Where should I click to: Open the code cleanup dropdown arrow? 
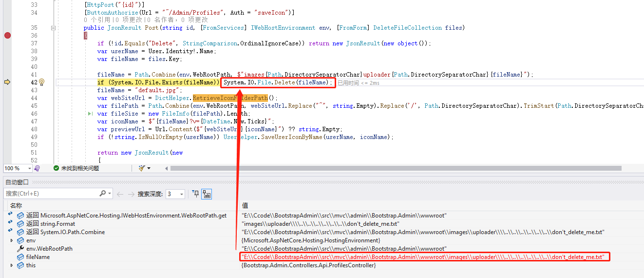click(149, 168)
